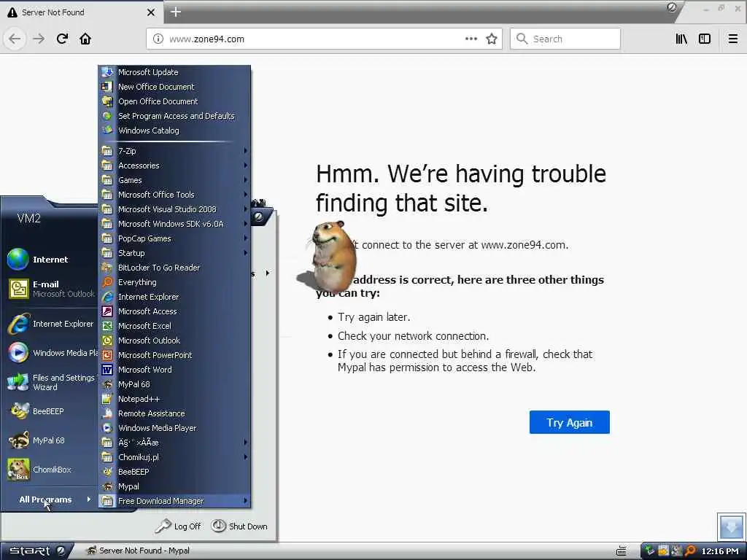Screen dimensions: 747x560
Task: Launch BeeBEEP from All Programs list
Action: (174, 472)
